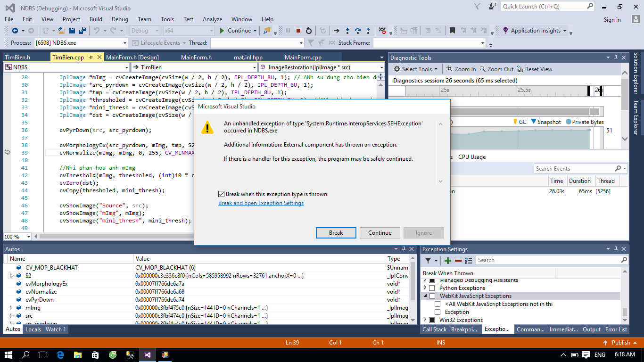
Task: Check the Python Exceptions checkbox
Action: 432,288
